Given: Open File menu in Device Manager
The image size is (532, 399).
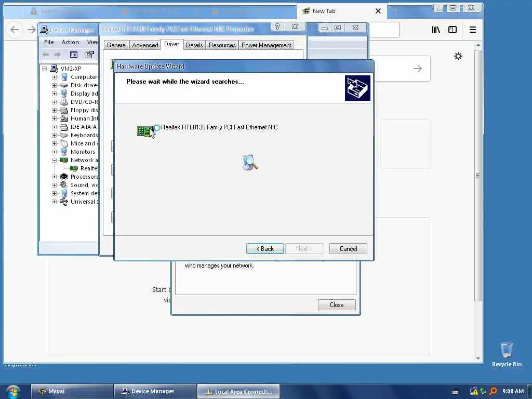Looking at the screenshot, I should click(49, 42).
